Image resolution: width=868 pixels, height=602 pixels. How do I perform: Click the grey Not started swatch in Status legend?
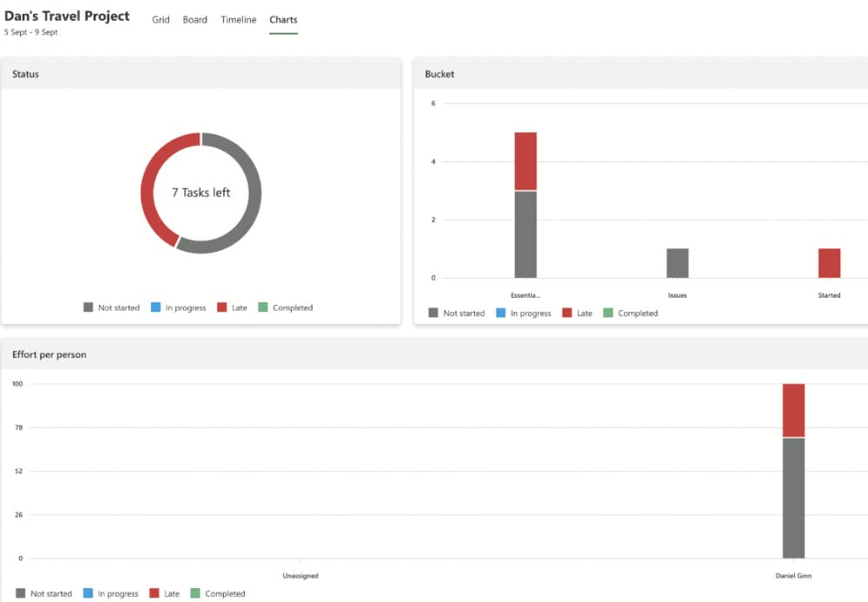click(88, 308)
